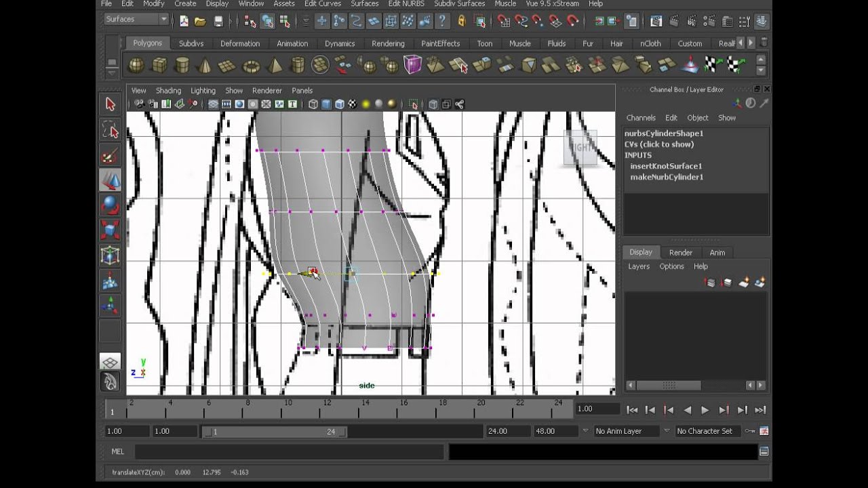
Task: Select the Show Manipulator tool
Action: 110,305
